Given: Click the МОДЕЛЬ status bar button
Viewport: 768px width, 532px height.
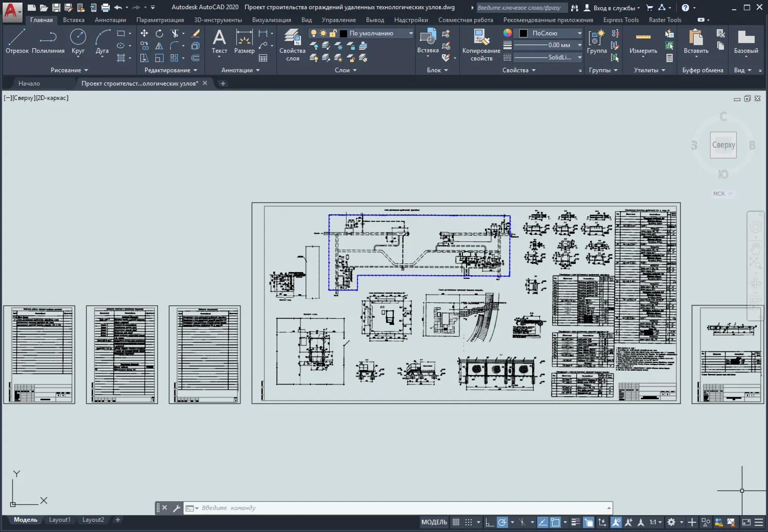Looking at the screenshot, I should 434,522.
